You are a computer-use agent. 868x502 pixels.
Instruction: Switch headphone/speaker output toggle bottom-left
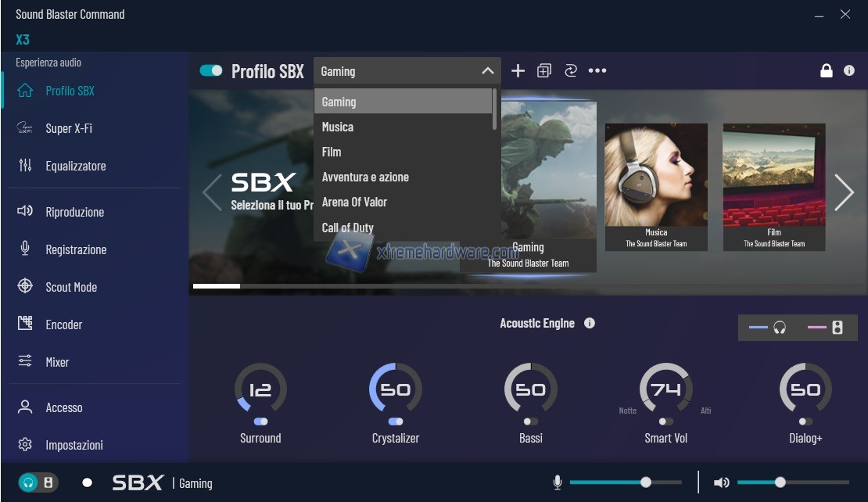point(38,482)
